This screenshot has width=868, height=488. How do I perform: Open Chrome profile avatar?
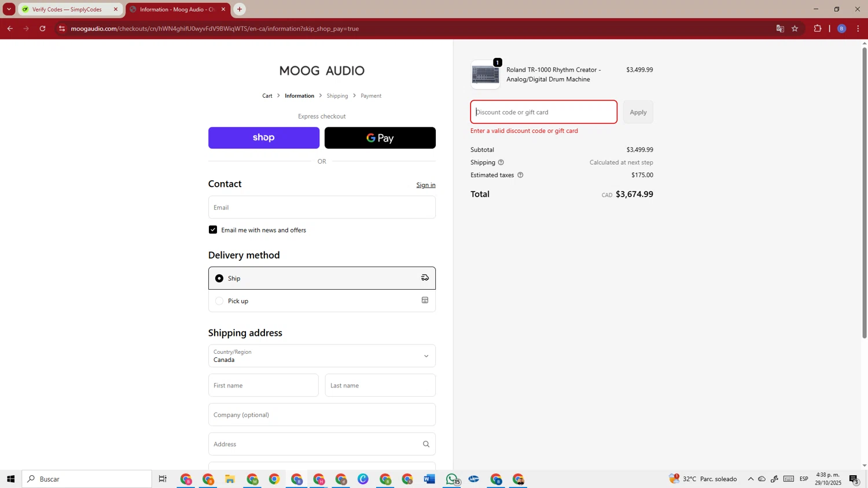click(842, 28)
